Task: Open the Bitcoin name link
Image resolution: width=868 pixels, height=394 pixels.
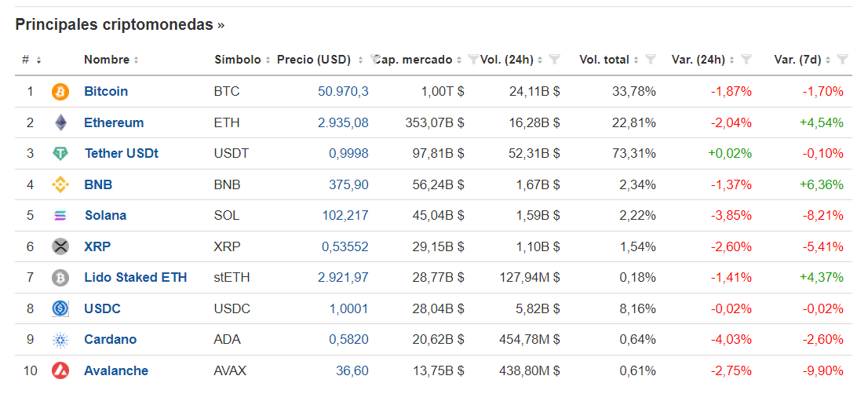Action: click(106, 91)
